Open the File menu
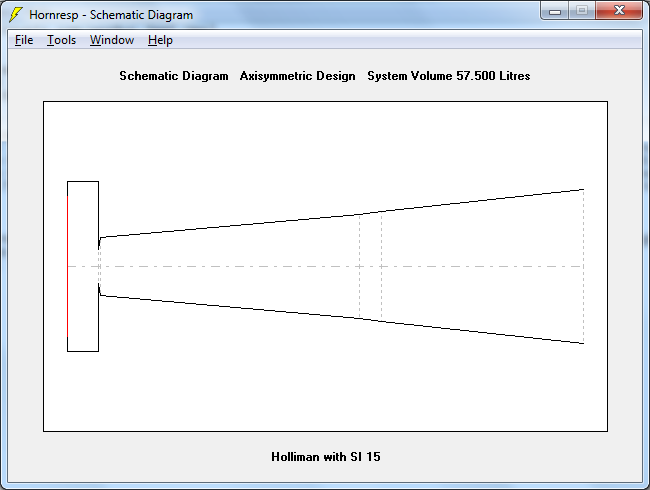 point(24,40)
